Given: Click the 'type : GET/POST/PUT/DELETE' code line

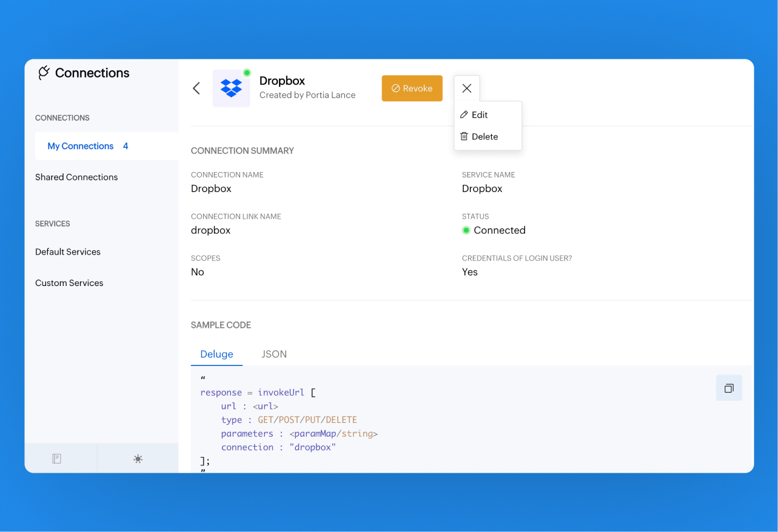Looking at the screenshot, I should (289, 420).
